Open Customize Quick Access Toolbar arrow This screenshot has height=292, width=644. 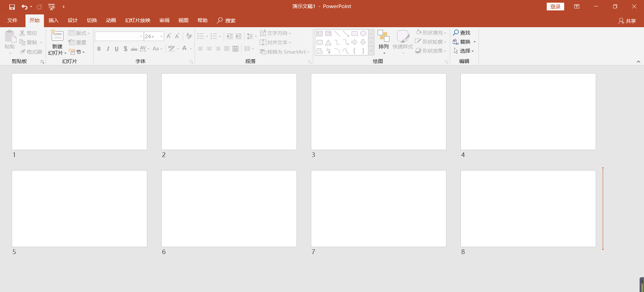(x=63, y=7)
